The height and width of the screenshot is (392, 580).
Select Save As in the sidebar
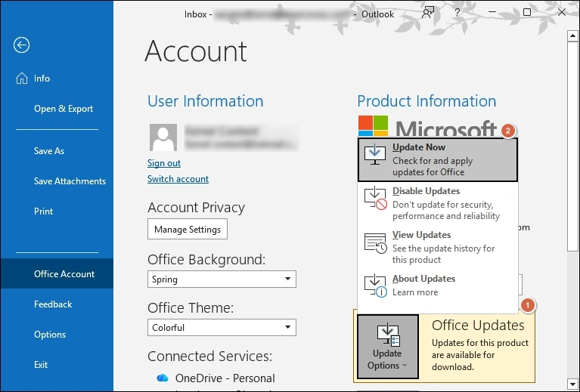click(57, 151)
